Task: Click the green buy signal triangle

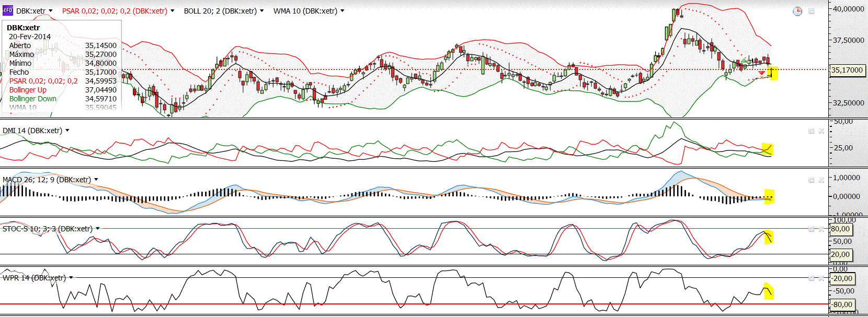Action: [x=744, y=61]
